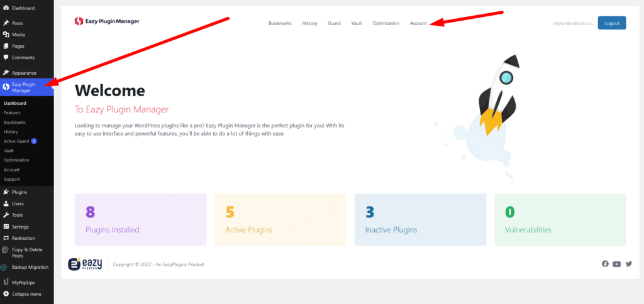Open the YouTube icon in footer
The image size is (644, 304).
(x=616, y=264)
